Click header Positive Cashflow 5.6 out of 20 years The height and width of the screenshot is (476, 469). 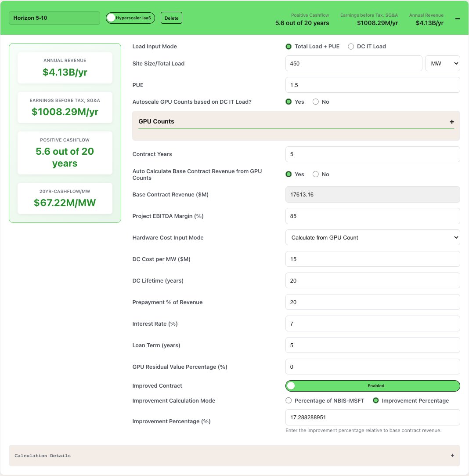point(302,19)
